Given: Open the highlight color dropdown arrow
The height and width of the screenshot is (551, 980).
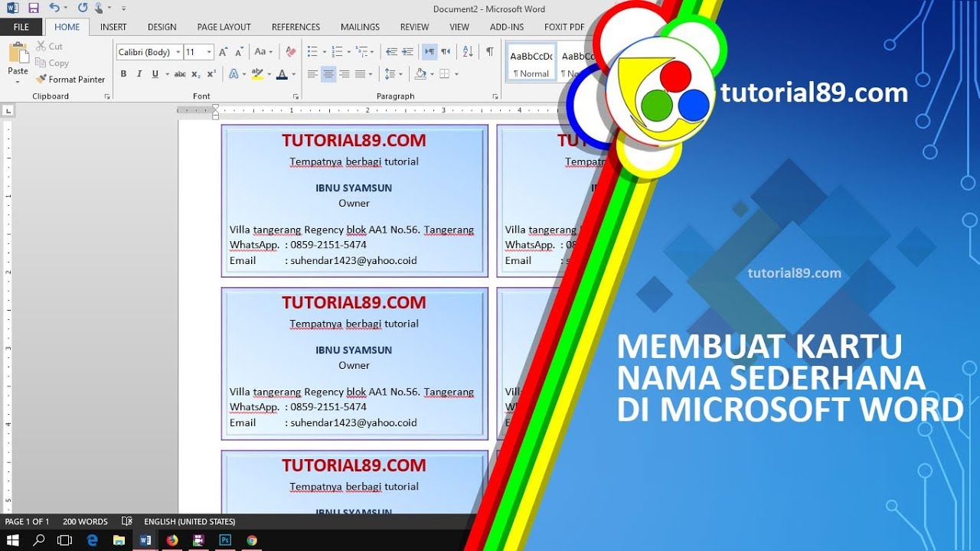Looking at the screenshot, I should click(269, 74).
